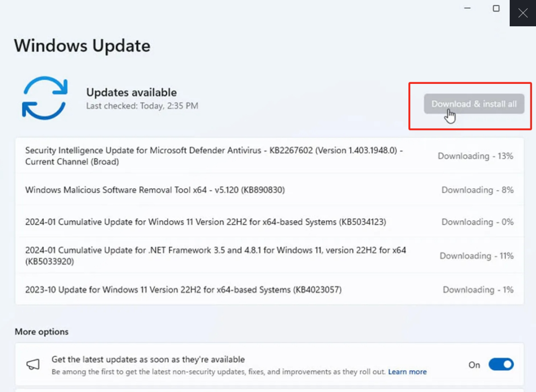Select the KB5034123 Cumulative Update row
536x392 pixels.
point(269,222)
